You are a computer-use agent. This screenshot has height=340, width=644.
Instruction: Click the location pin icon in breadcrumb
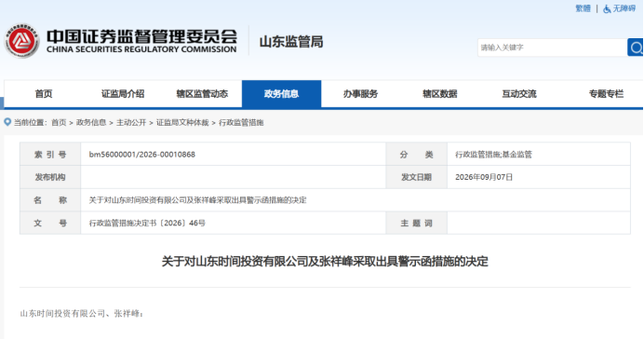[7, 122]
